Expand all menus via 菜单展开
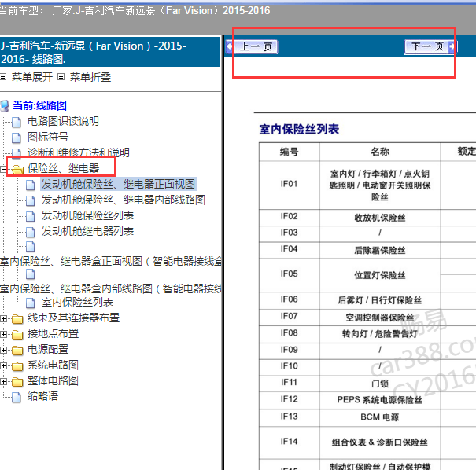This screenshot has width=476, height=470. point(32,77)
